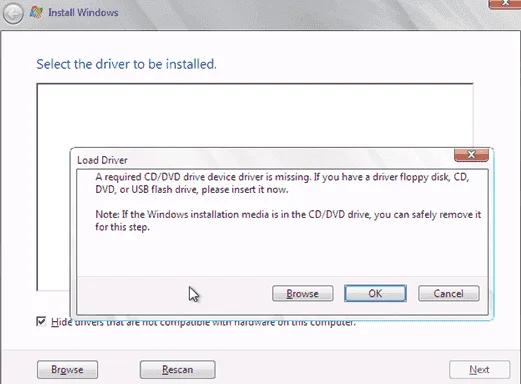Click the 'Install Windows' title text
The width and height of the screenshot is (521, 384).
[83, 13]
